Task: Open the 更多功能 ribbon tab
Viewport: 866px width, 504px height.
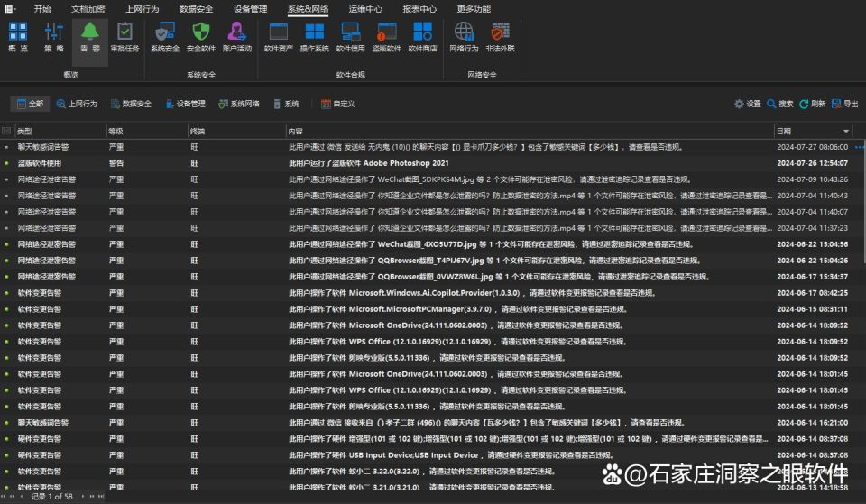Action: click(474, 9)
